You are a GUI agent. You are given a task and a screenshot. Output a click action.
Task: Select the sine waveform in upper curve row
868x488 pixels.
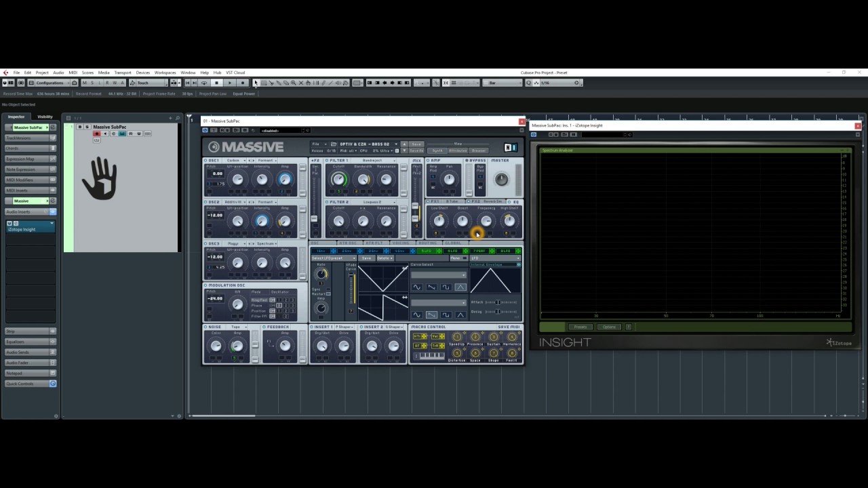coord(416,287)
